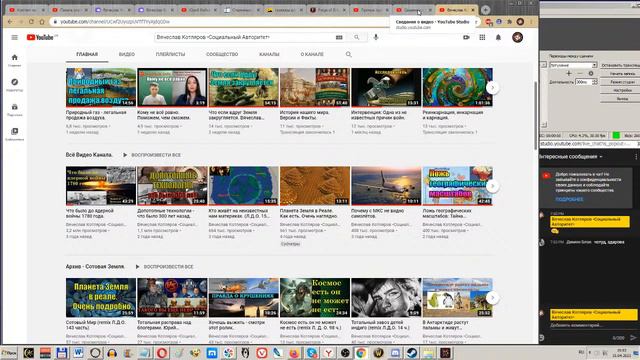Open Steam from the taskbar
This screenshot has height=360, width=640.
coord(411,353)
